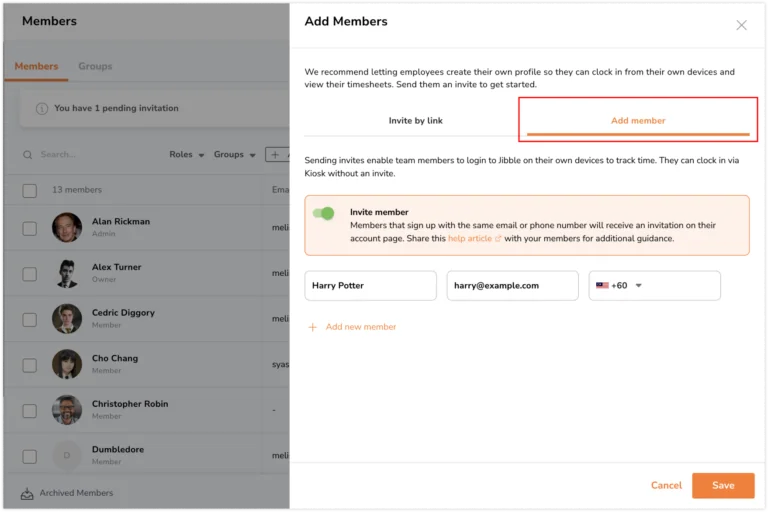Open Cedric Diggory's avatar
768x512 pixels.
[67, 318]
